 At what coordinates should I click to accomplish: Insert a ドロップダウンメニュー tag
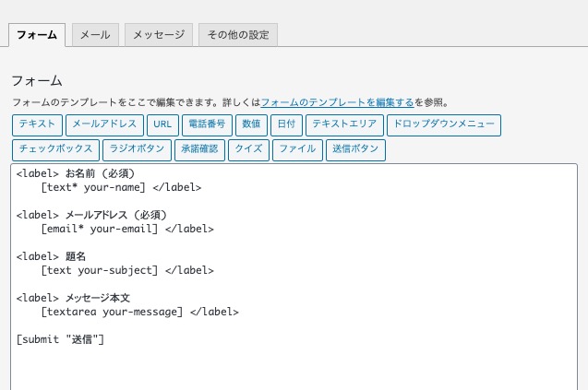pyautogui.click(x=442, y=125)
